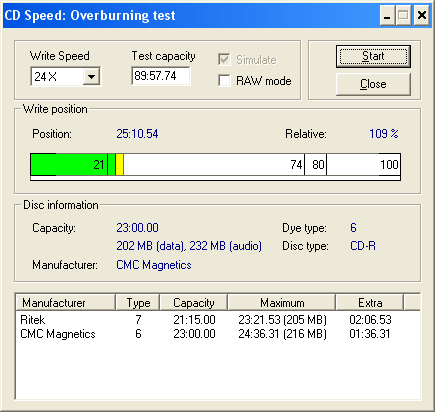Viewport: 435px width, 412px height.
Task: Toggle the Simulate checkbox
Action: tap(224, 60)
